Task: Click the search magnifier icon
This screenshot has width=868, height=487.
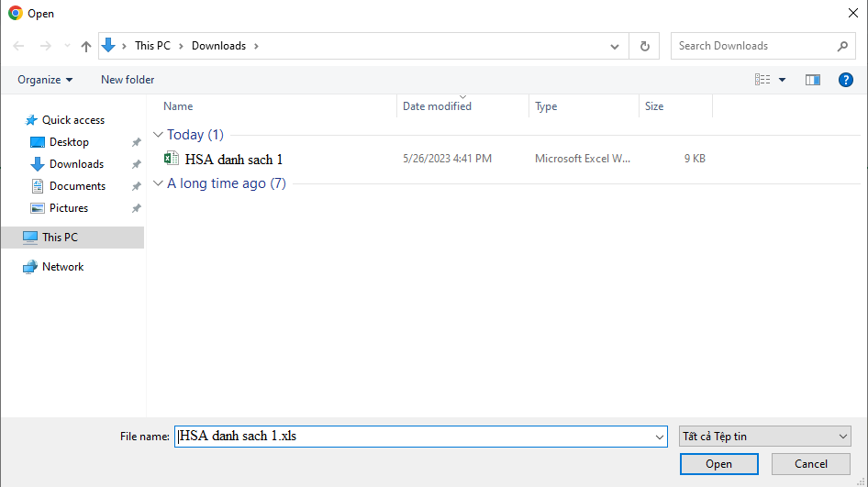Action: pos(842,47)
